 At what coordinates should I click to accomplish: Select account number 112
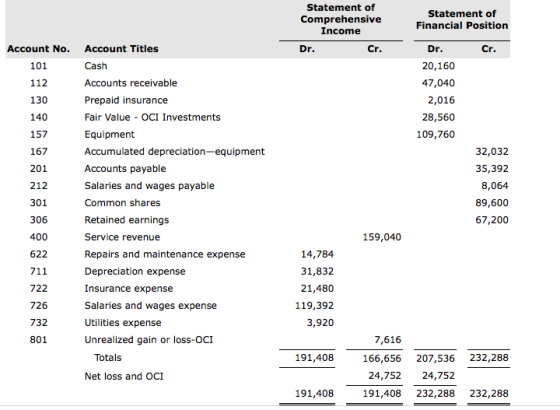coord(39,83)
